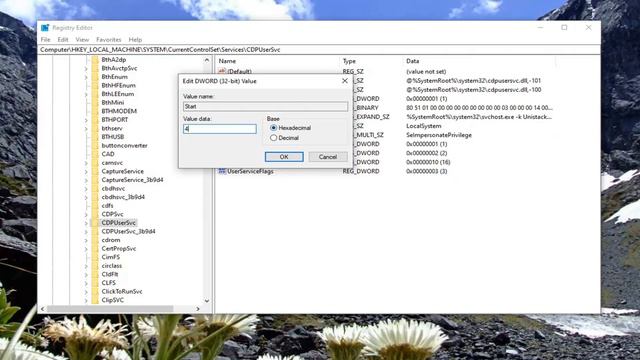Expand the bthserv key
Viewport: 640px width, 360px height.
point(86,128)
